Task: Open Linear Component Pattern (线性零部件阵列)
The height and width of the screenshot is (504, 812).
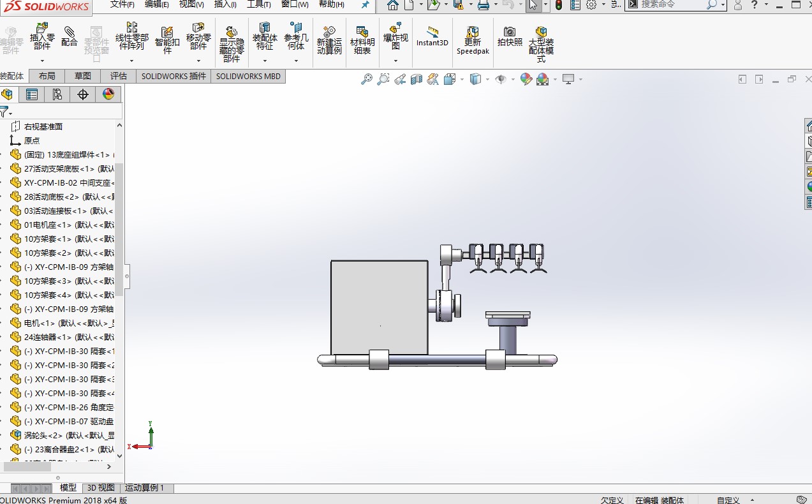Action: 132,37
